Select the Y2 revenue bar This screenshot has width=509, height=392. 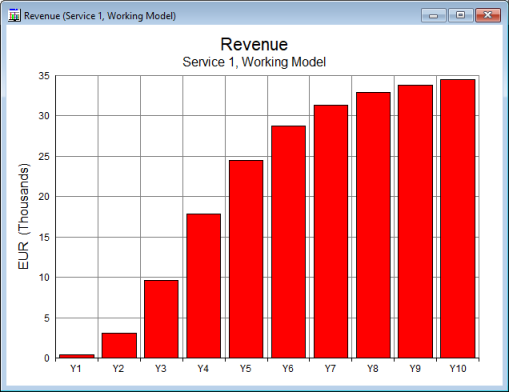[x=119, y=346]
